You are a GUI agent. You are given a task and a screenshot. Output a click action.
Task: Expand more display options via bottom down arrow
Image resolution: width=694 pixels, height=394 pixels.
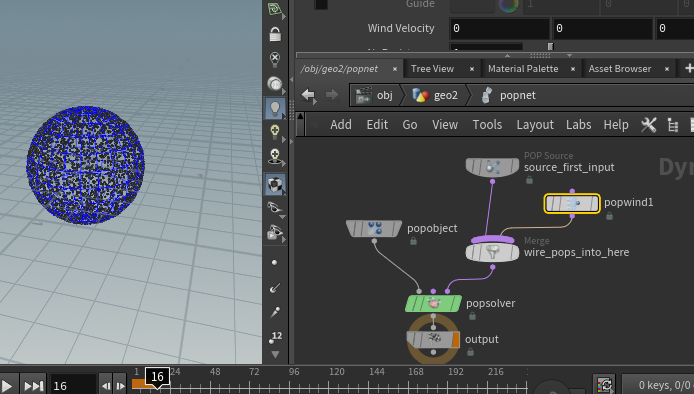click(x=275, y=355)
